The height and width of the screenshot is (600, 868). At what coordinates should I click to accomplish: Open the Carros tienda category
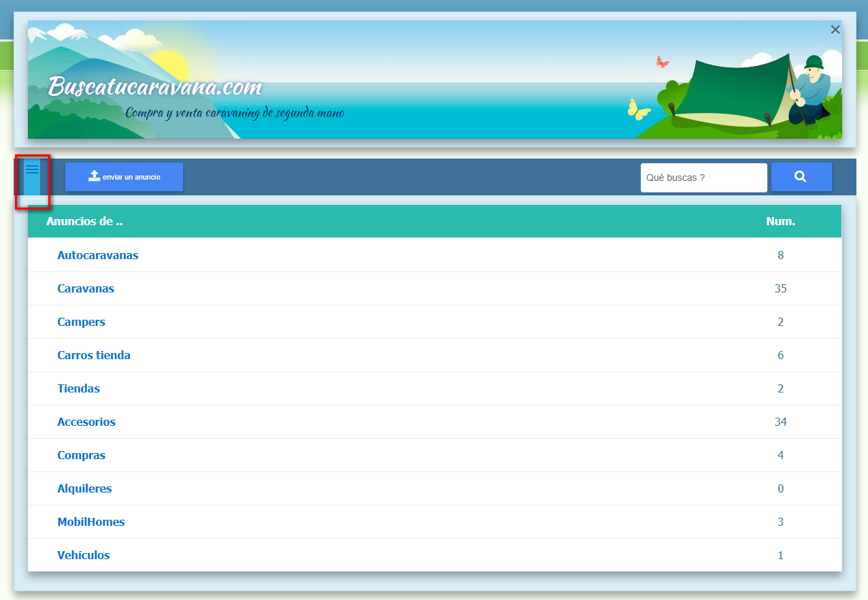94,355
